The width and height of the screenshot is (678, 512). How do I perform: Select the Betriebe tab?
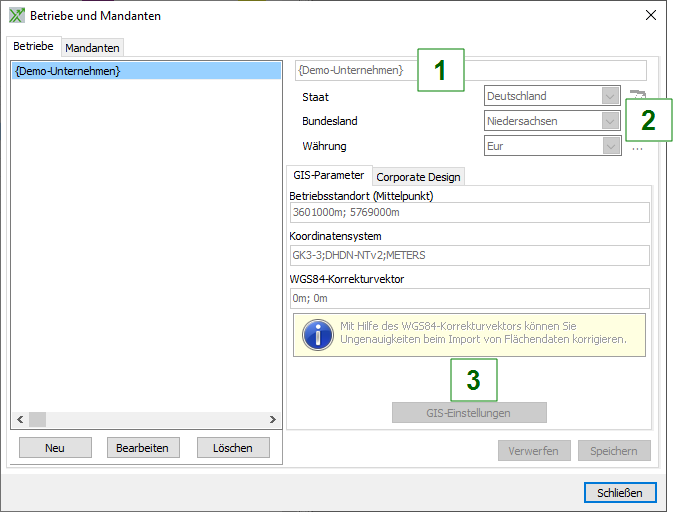pyautogui.click(x=33, y=47)
